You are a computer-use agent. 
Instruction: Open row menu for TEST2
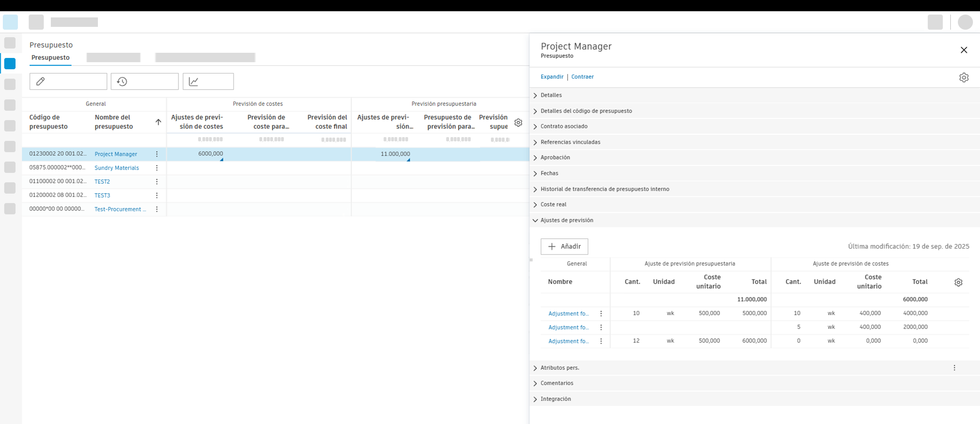click(157, 181)
